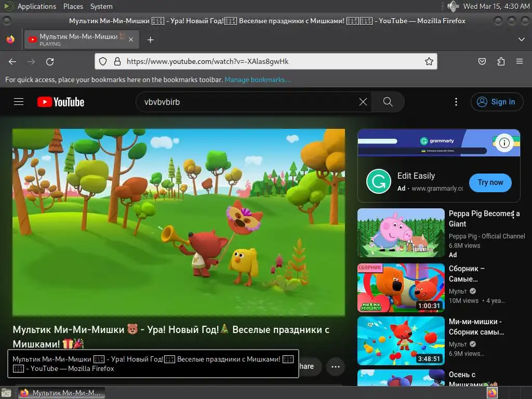Expand the list all tabs chevron

(x=522, y=39)
